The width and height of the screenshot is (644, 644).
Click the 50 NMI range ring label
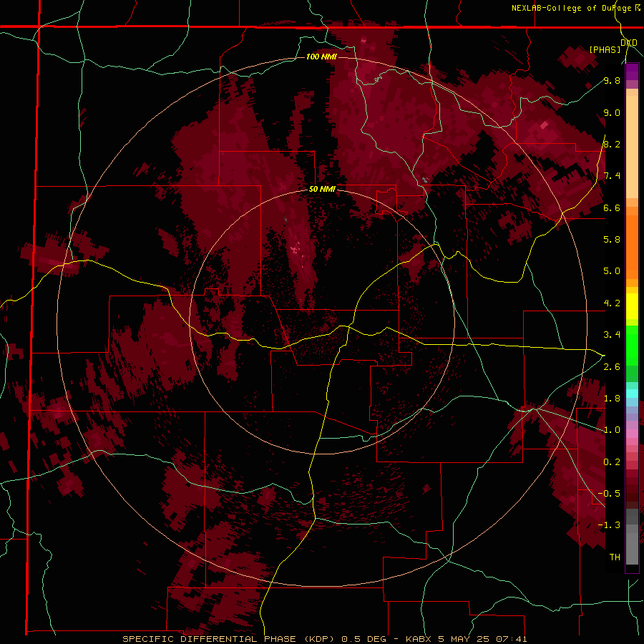click(x=323, y=190)
